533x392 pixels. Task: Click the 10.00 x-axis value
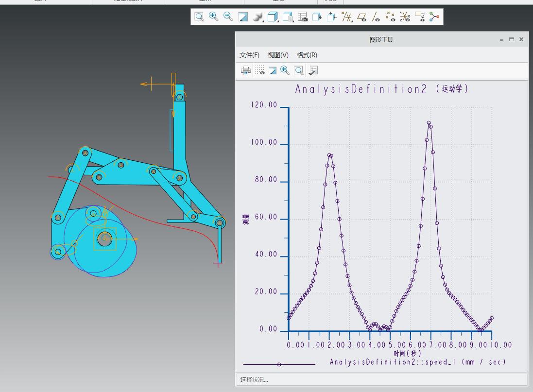[x=501, y=345]
